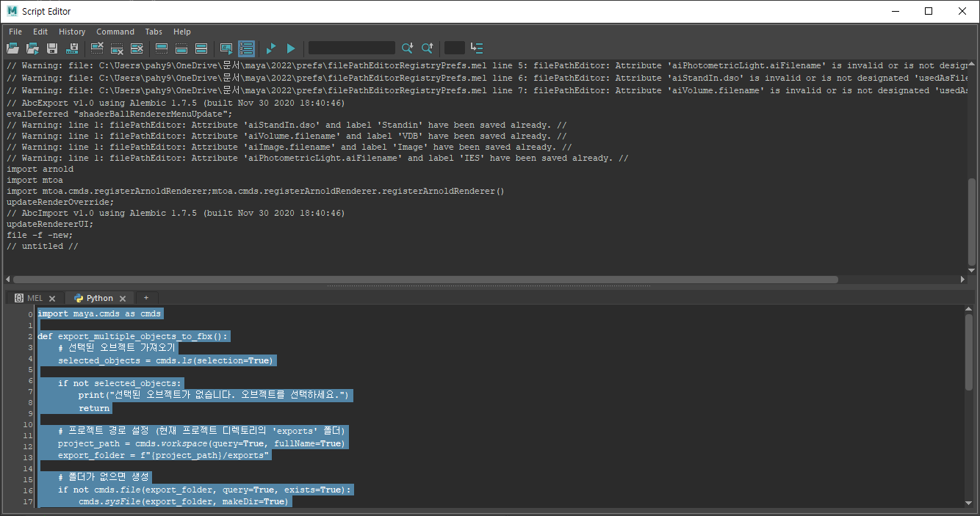
Task: Click the Execute play icon
Action: pyautogui.click(x=291, y=48)
